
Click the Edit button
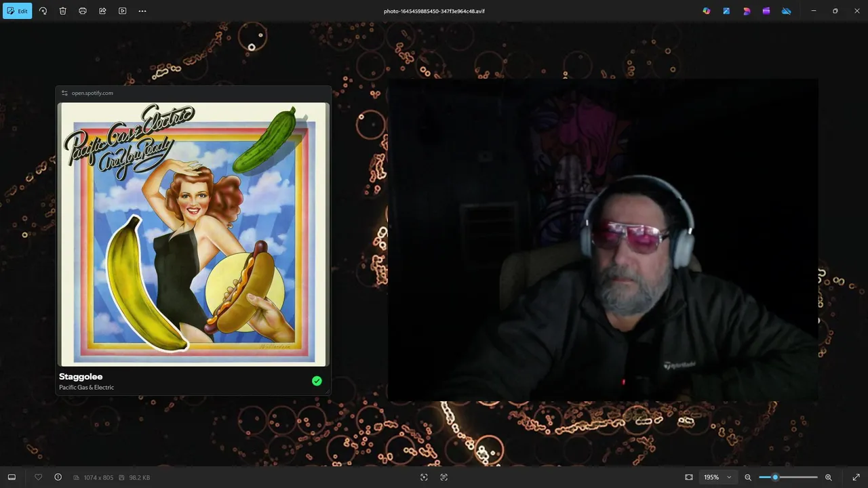point(17,11)
